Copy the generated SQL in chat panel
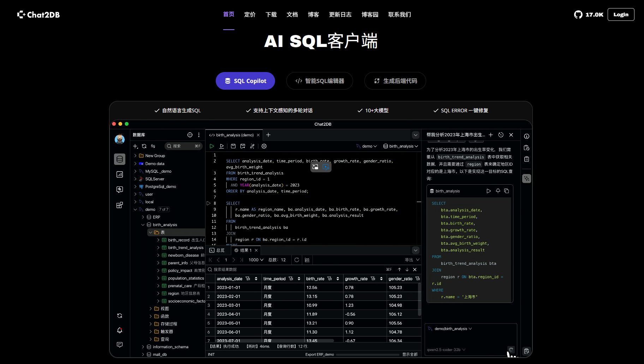The width and height of the screenshot is (644, 364). pyautogui.click(x=507, y=191)
